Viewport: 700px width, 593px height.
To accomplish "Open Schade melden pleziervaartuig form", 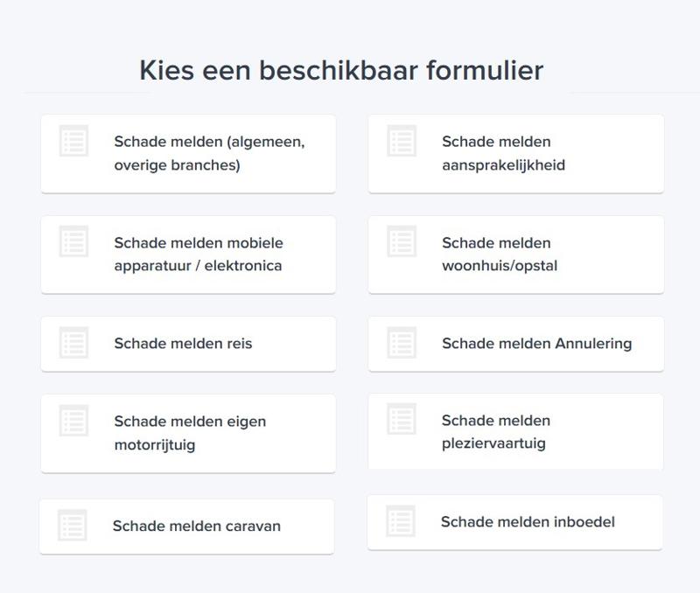I will pyautogui.click(x=496, y=432).
